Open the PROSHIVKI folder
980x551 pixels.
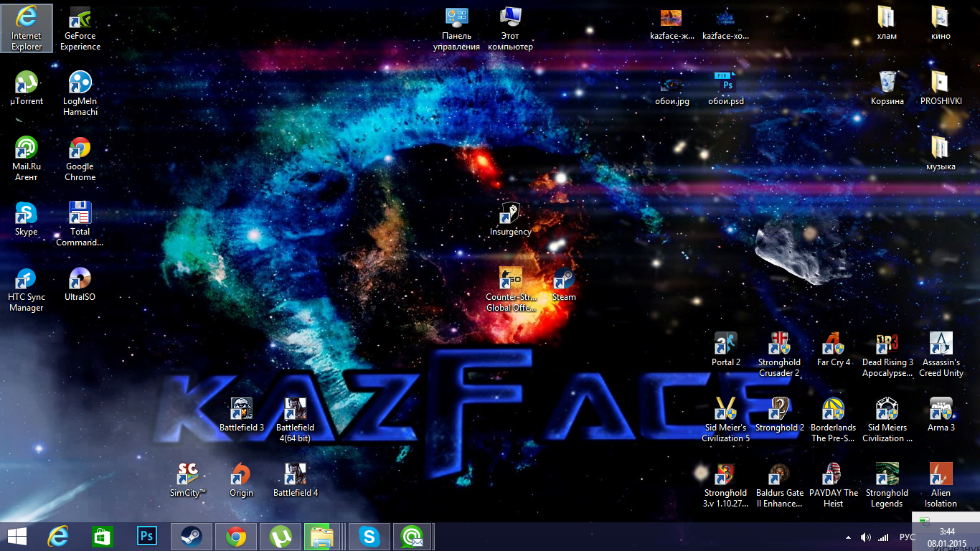pyautogui.click(x=941, y=88)
